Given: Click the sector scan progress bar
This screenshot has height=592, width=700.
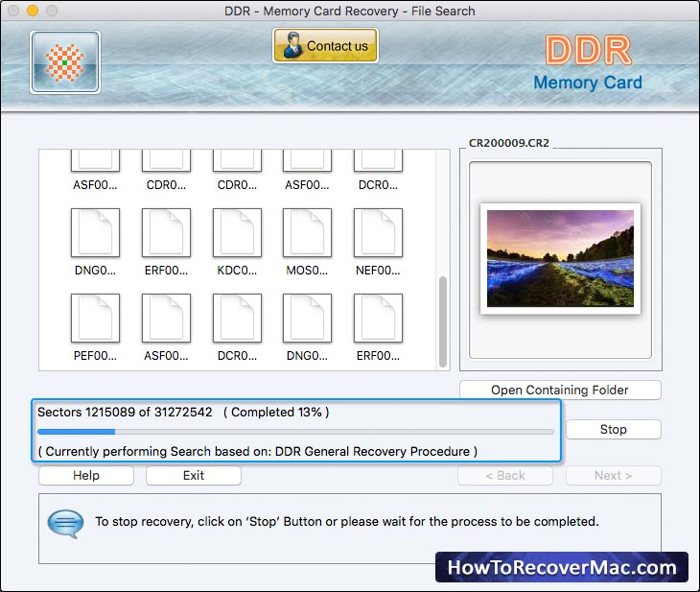Looking at the screenshot, I should (295, 432).
